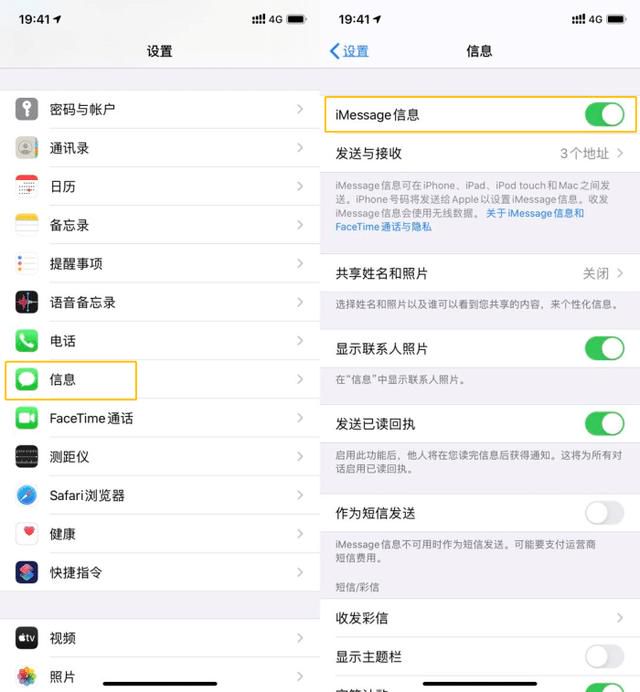640x692 pixels.
Task: Select the 提醒事项 Reminders menu row
Action: 160,263
